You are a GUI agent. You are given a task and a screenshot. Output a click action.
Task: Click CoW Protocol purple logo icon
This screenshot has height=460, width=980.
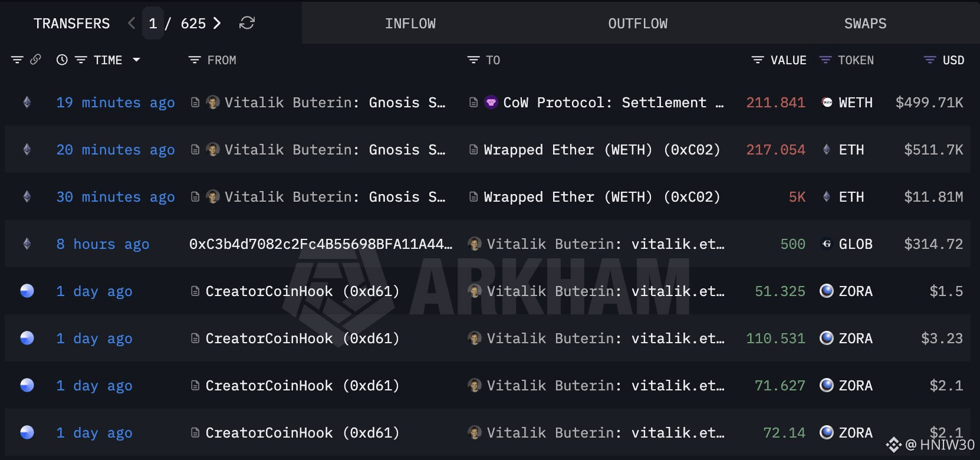click(x=491, y=102)
